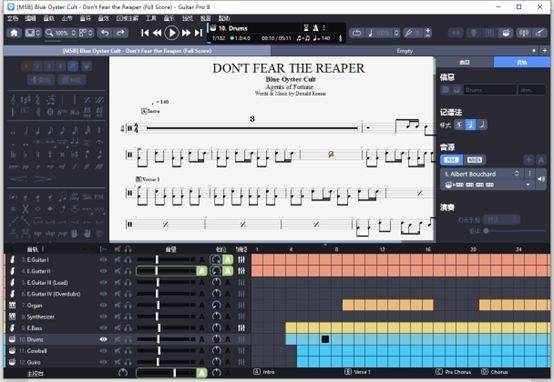This screenshot has height=382, width=554.
Task: Open the Tools menu
Action: click(x=151, y=18)
